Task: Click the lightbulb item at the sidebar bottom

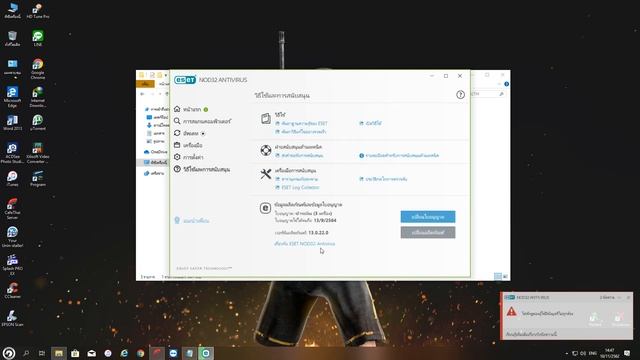Action: coord(191,220)
